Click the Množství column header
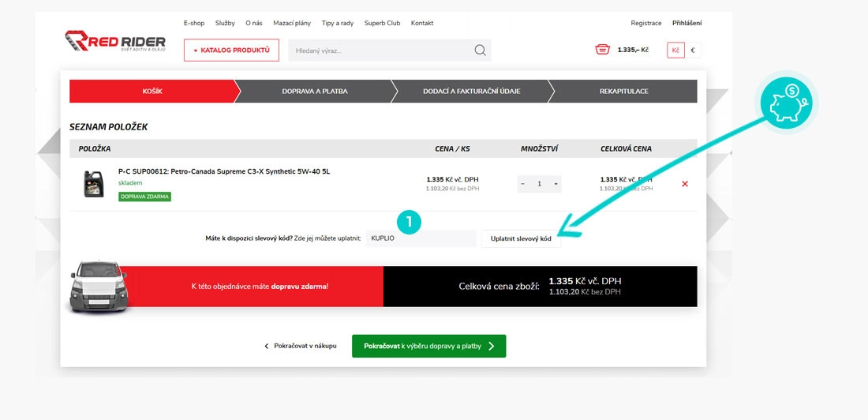 pos(539,149)
